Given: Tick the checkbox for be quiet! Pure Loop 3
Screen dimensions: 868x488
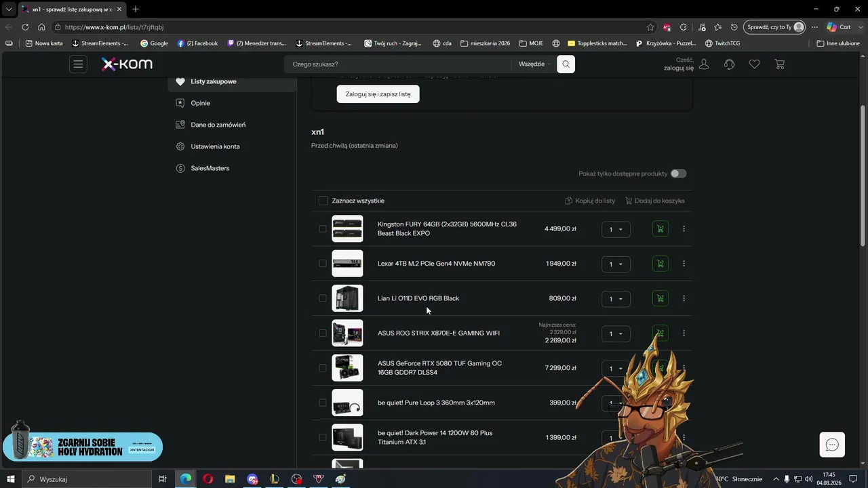Looking at the screenshot, I should click(323, 403).
